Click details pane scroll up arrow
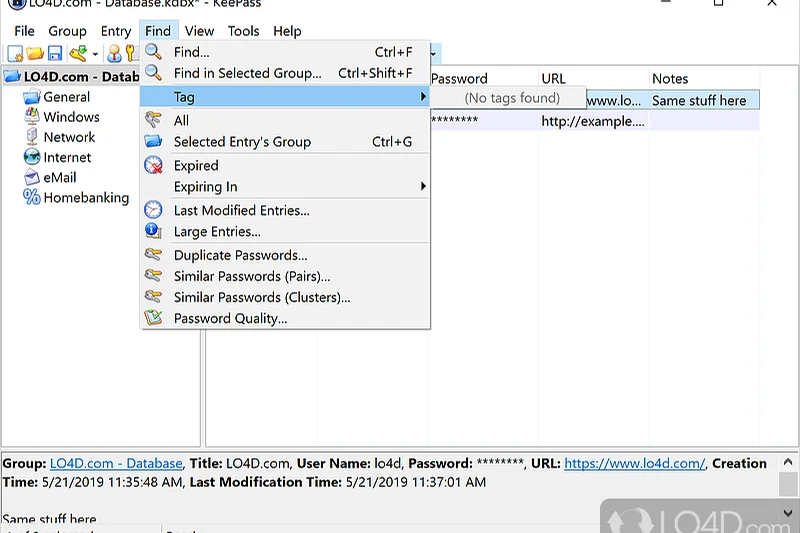This screenshot has width=800, height=533. 788,462
